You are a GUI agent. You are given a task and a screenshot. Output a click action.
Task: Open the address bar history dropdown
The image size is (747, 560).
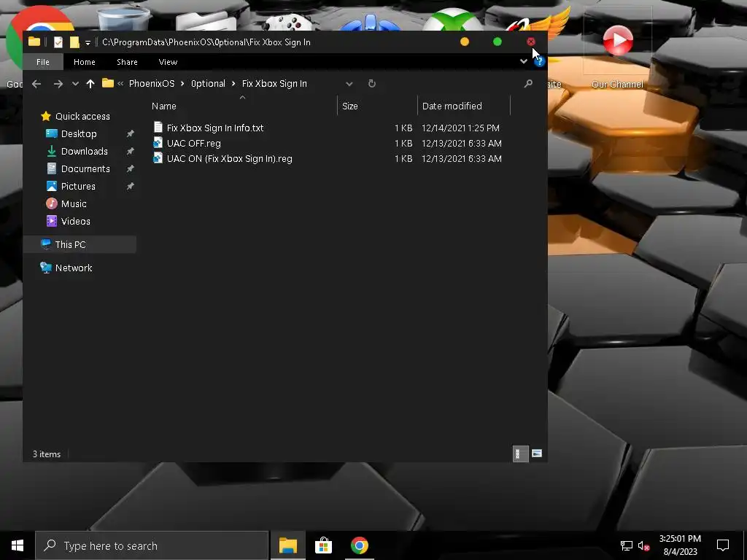point(349,84)
